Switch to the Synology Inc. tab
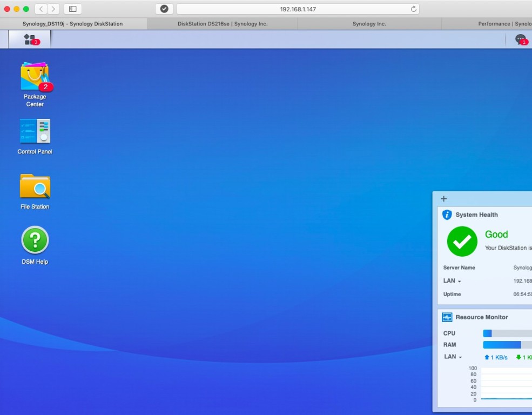 point(369,24)
